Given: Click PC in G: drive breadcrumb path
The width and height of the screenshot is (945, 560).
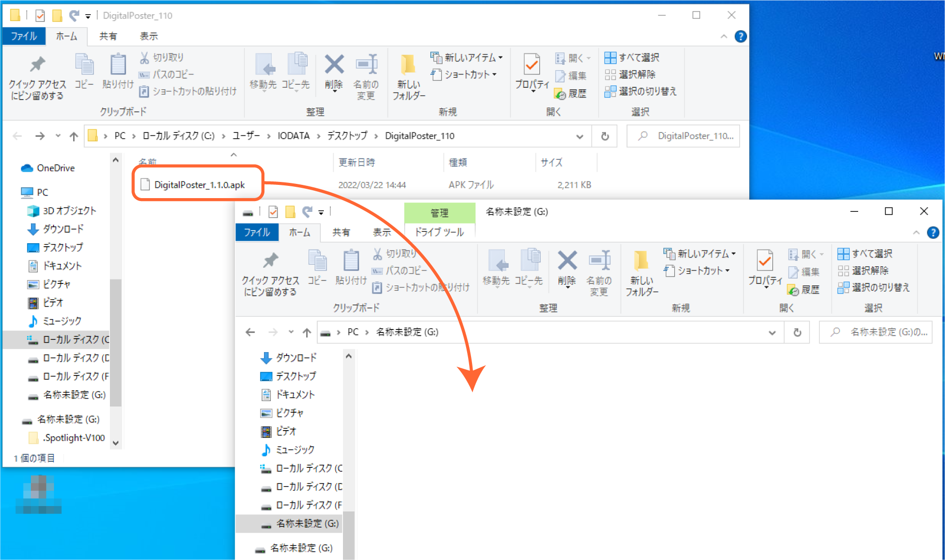Looking at the screenshot, I should point(353,332).
